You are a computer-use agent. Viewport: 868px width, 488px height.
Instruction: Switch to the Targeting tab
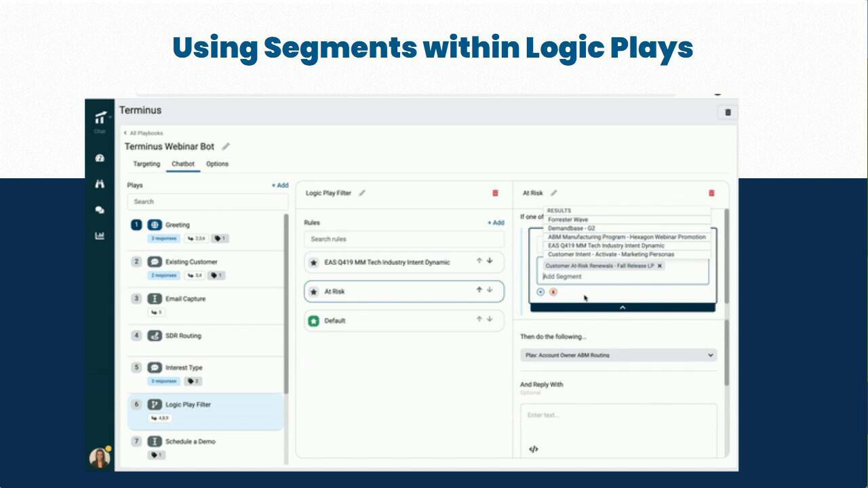click(146, 163)
